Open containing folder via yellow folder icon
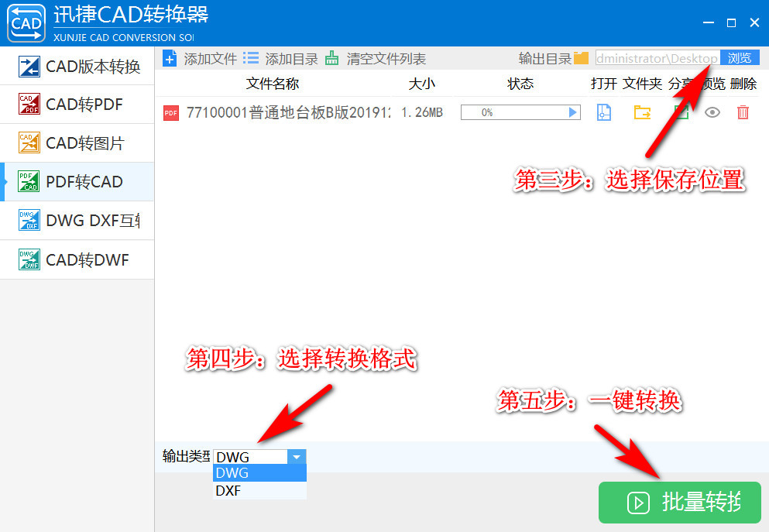Viewport: 769px width, 532px height. 642,113
